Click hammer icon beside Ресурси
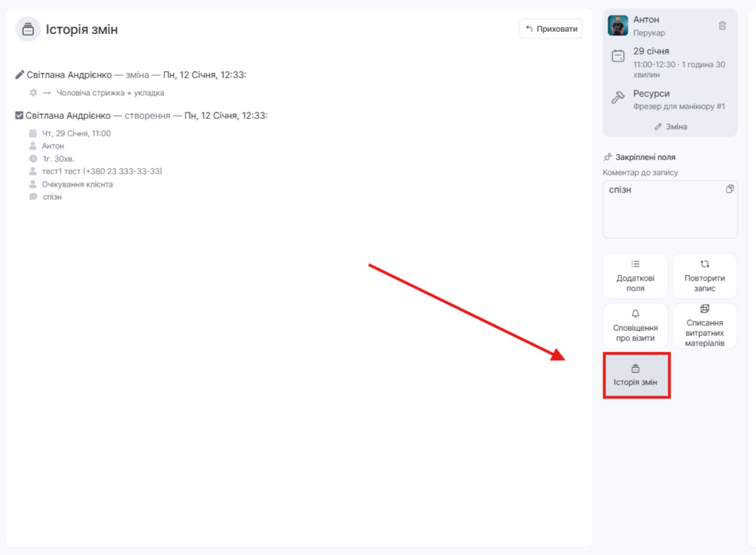Image resolution: width=756 pixels, height=555 pixels. coord(618,98)
